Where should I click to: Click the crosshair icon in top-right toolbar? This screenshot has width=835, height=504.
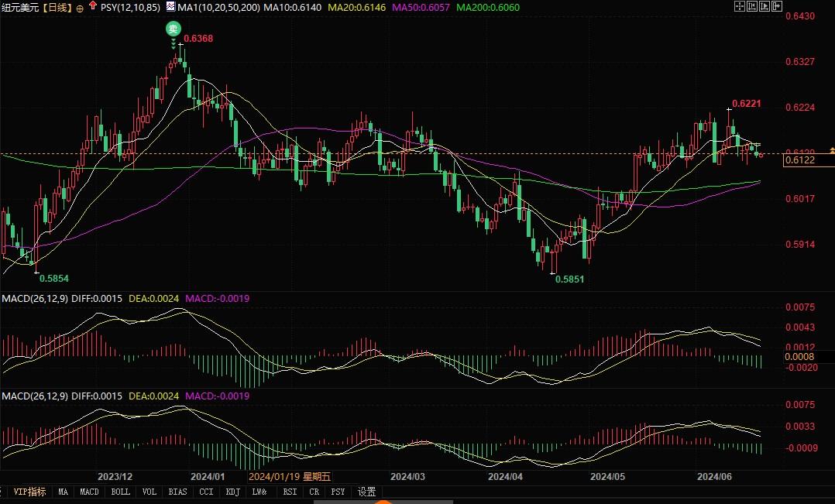[738, 6]
